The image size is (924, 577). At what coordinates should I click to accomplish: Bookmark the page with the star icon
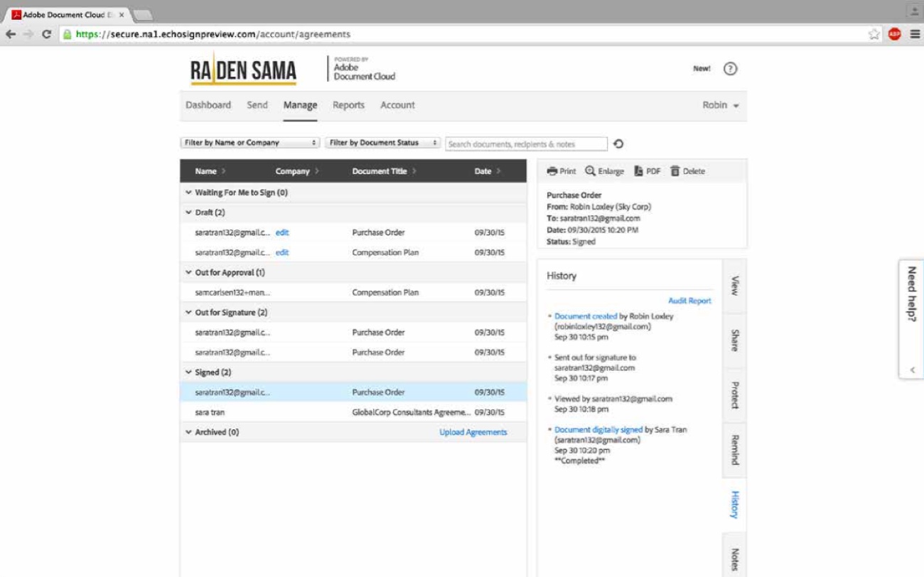tap(874, 34)
